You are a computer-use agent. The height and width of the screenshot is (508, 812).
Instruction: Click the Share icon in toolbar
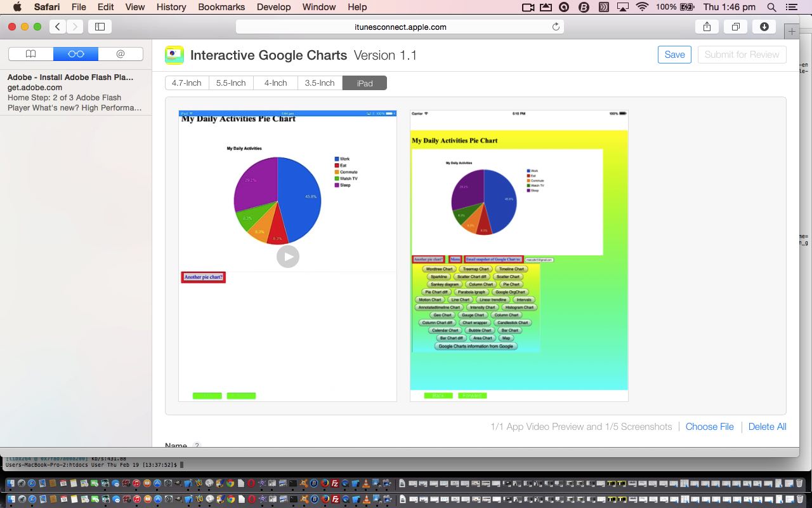click(707, 27)
